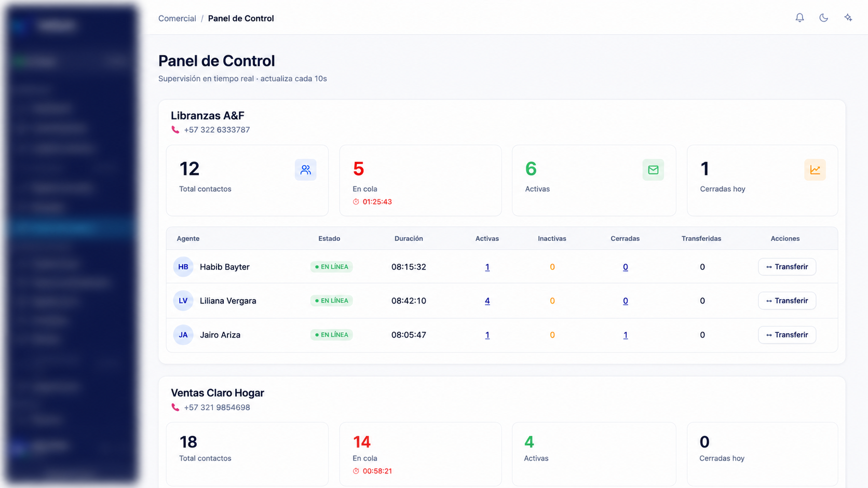This screenshot has height=488, width=868.
Task: Click Transferir in Jairo Ariza's row
Action: coord(787,335)
